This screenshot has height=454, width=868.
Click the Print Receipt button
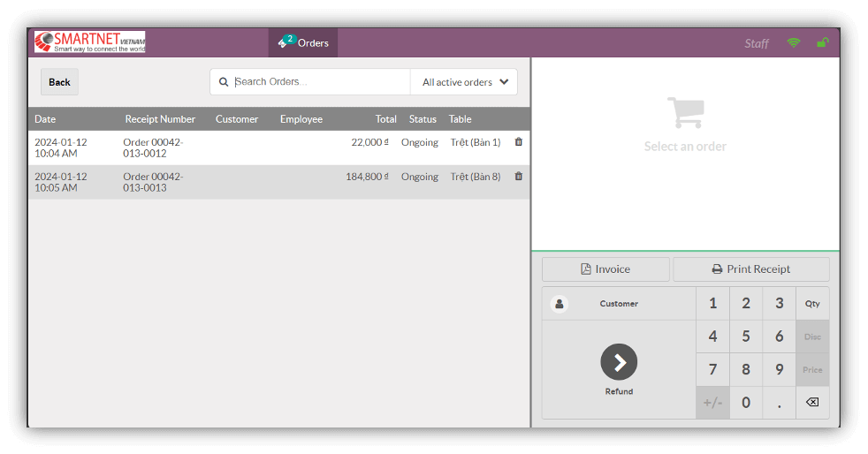point(751,269)
